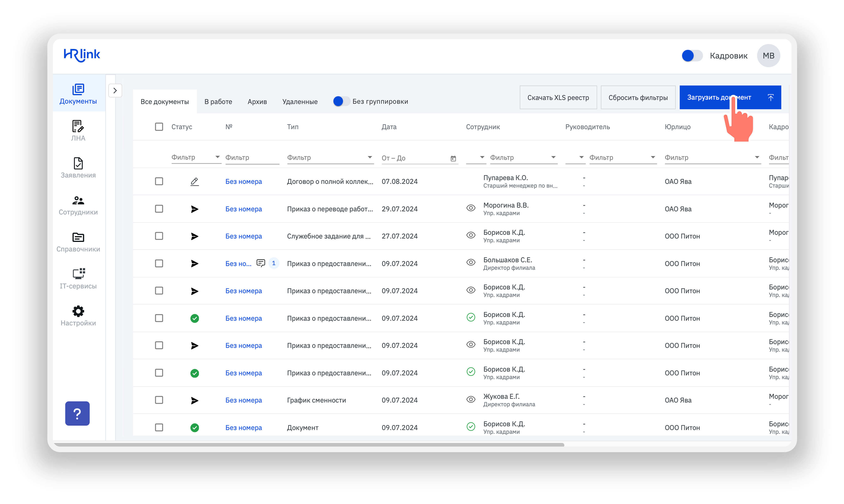Click green check next to Борисов in Документ row
This screenshot has width=844, height=504.
click(x=471, y=427)
